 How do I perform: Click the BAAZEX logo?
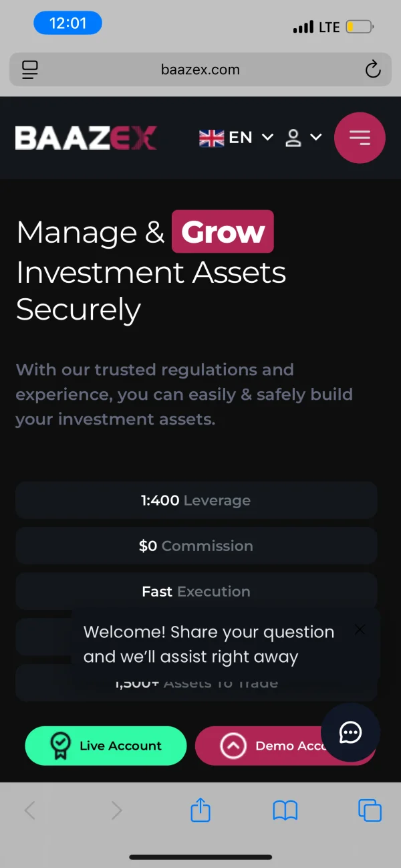pos(86,138)
